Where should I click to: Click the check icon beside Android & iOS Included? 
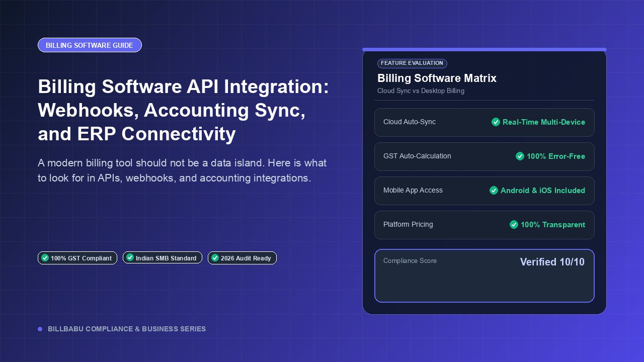(x=494, y=191)
